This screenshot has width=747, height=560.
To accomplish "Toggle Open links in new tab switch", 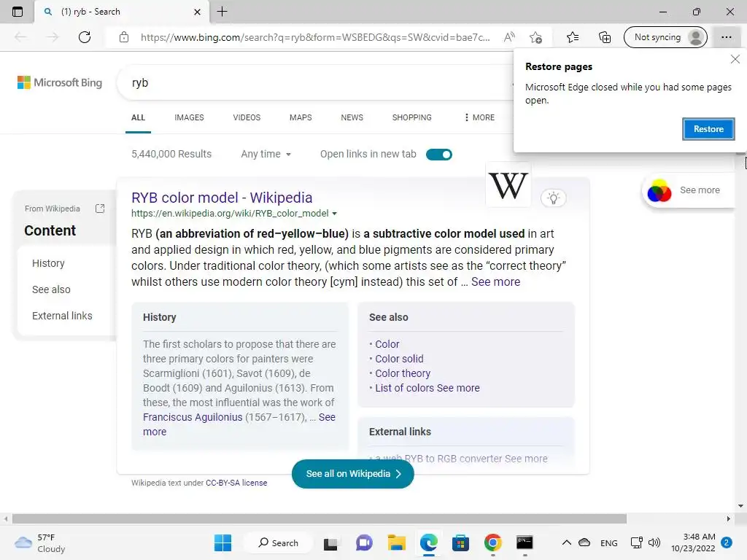I will coord(438,155).
